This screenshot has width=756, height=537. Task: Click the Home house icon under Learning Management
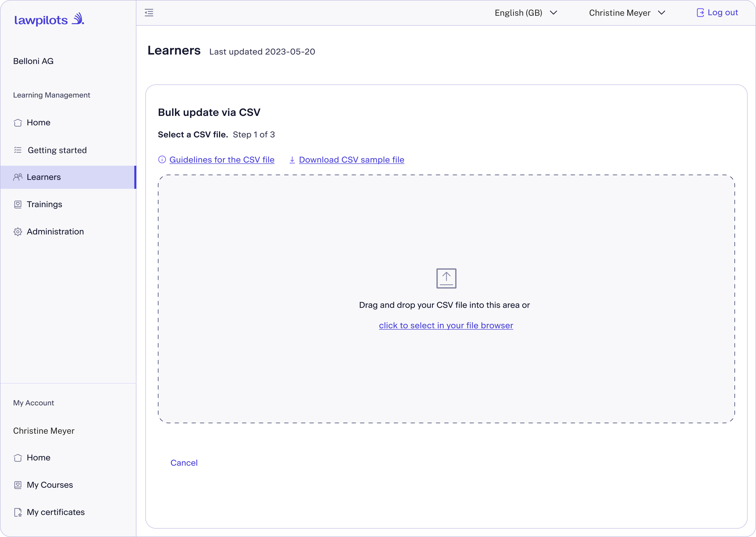[x=18, y=123]
